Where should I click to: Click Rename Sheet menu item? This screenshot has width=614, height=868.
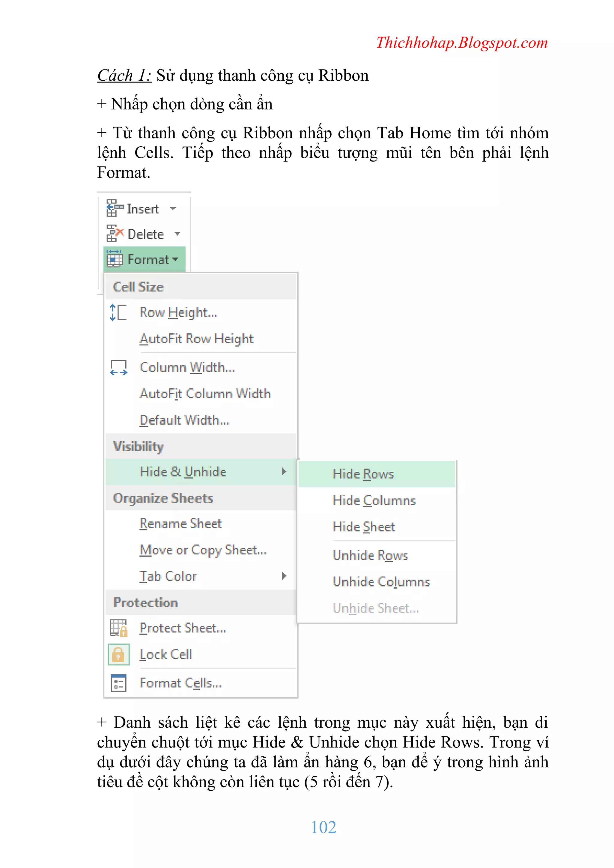tap(180, 523)
